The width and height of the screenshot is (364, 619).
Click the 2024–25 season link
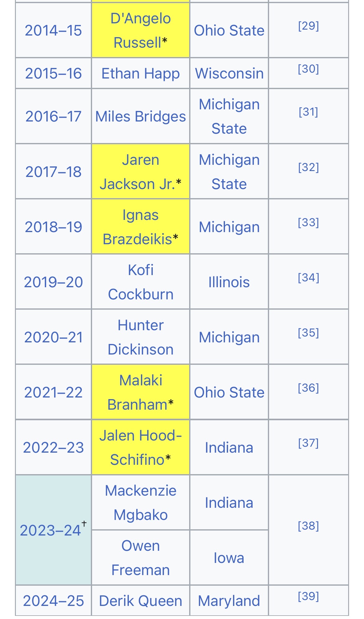pos(54,601)
